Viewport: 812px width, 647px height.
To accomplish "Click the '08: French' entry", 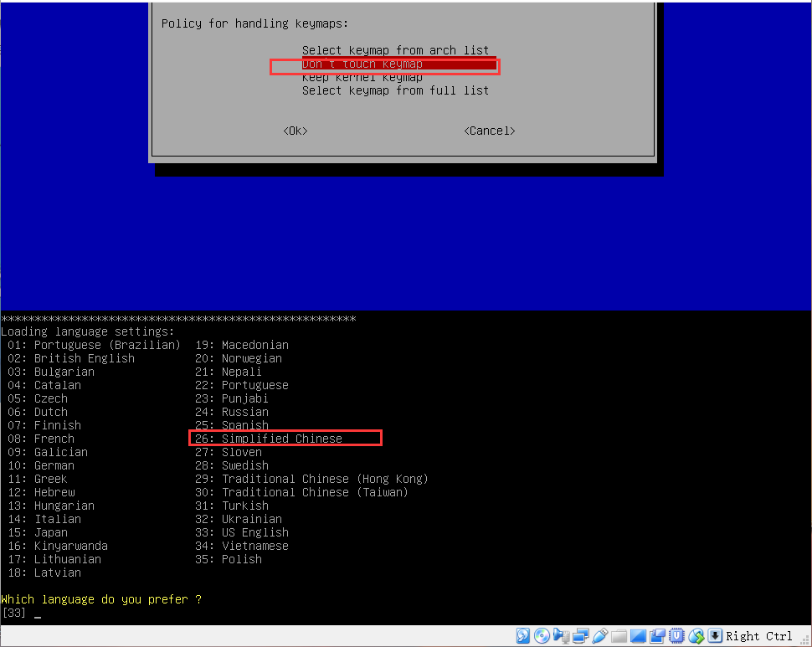I will pyautogui.click(x=41, y=439).
